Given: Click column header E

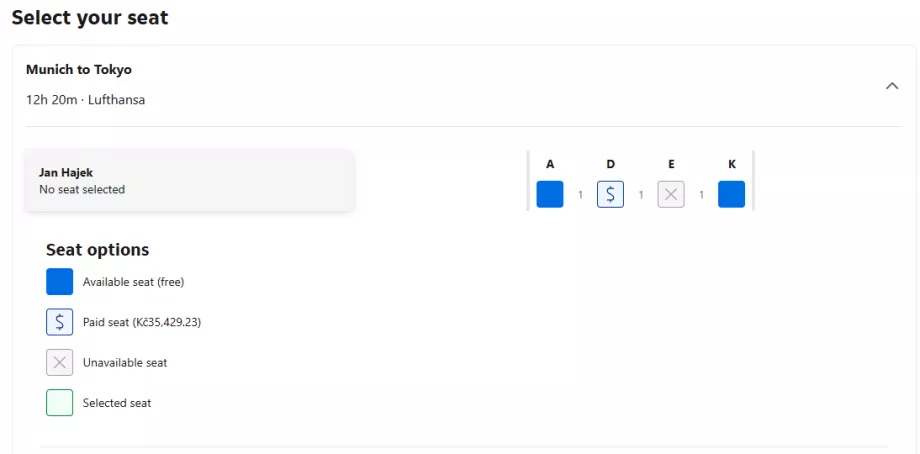Looking at the screenshot, I should pyautogui.click(x=671, y=164).
